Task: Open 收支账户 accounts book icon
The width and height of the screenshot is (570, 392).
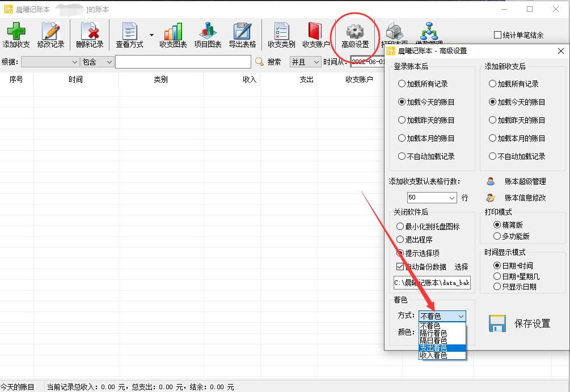Action: (315, 31)
